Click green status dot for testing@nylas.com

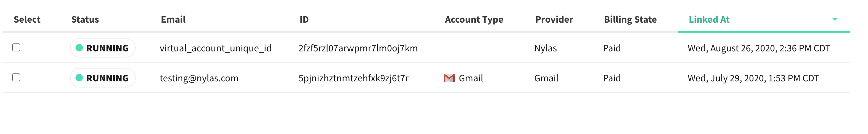click(79, 78)
